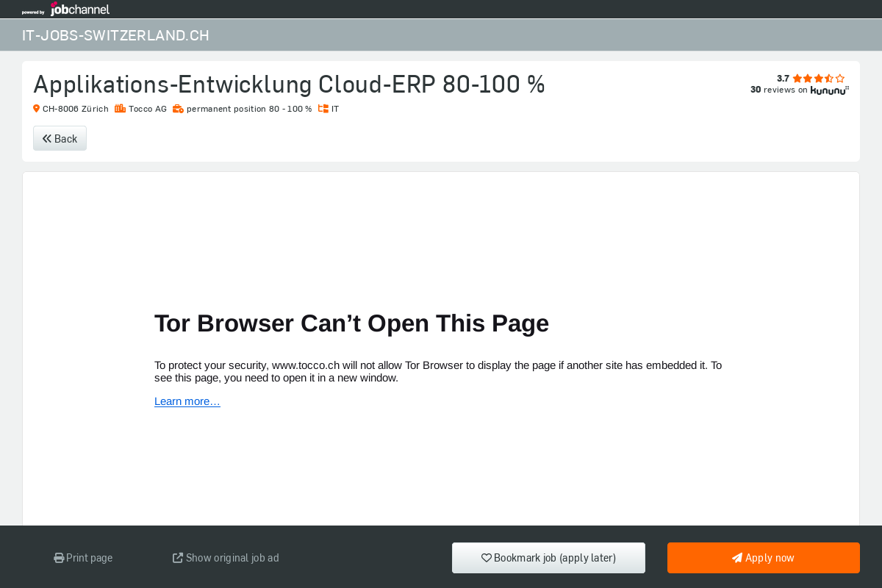Click the 3.7 star rating
The image size is (882, 588).
[x=811, y=79]
